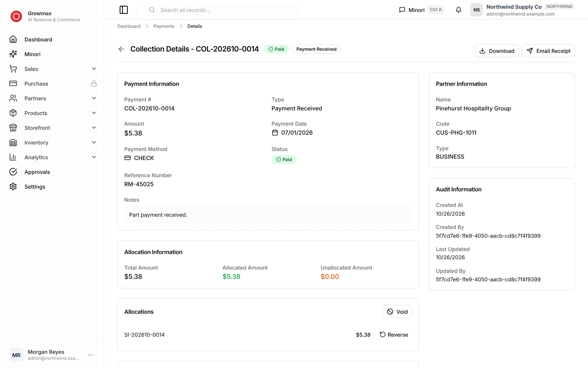Click the Storefront shop icon
Image resolution: width=588 pixels, height=368 pixels.
[13, 128]
